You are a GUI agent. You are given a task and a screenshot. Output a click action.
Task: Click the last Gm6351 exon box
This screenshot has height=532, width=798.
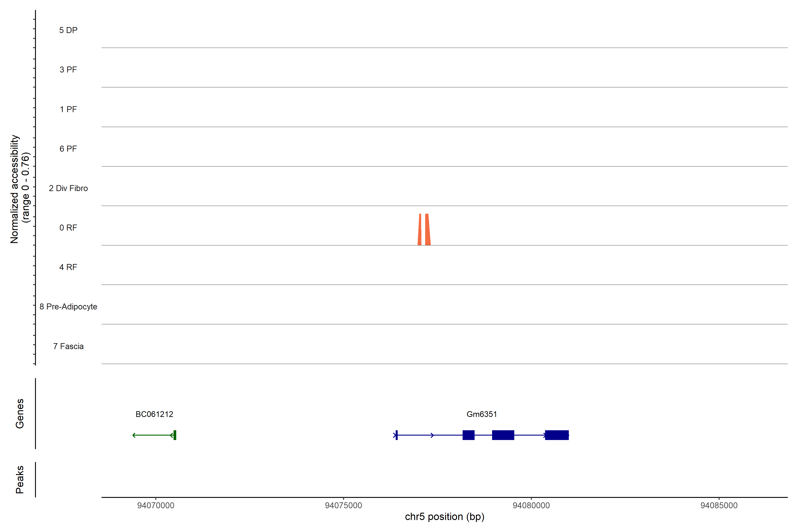(x=557, y=435)
